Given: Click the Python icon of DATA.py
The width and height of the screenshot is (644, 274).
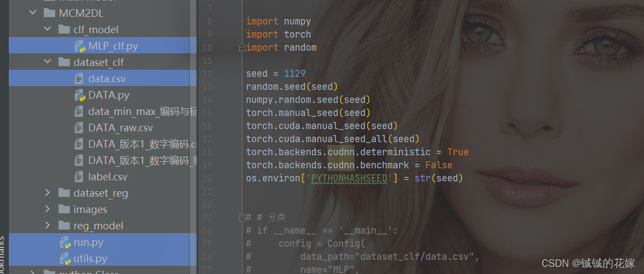Looking at the screenshot, I should point(79,95).
